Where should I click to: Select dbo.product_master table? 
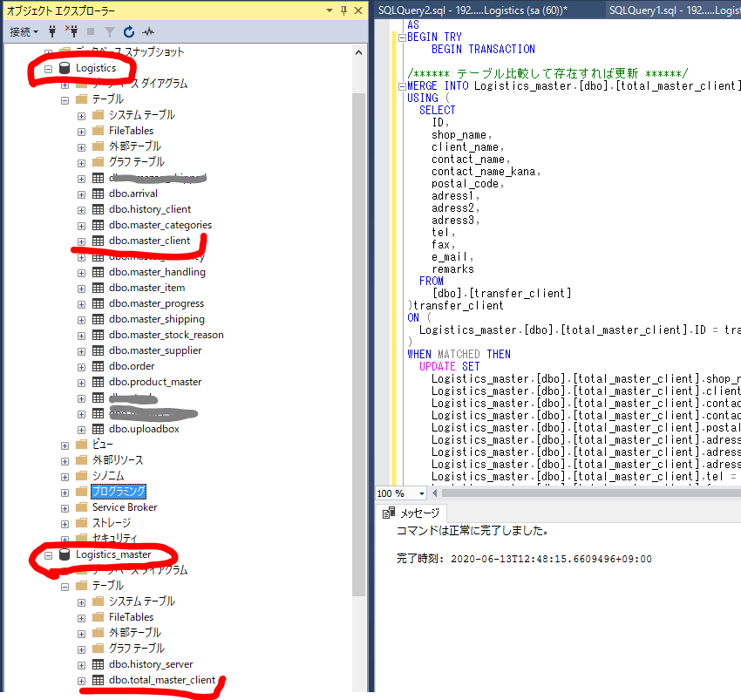[x=155, y=382]
